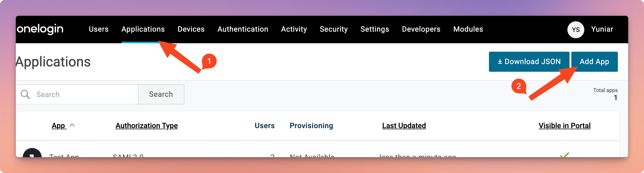Click the YS user avatar
The width and height of the screenshot is (644, 173).
pos(576,30)
